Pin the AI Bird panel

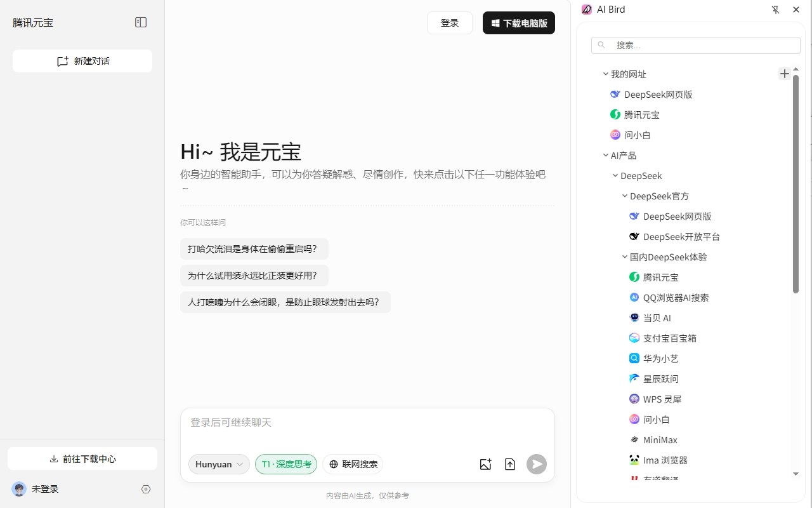(x=775, y=10)
